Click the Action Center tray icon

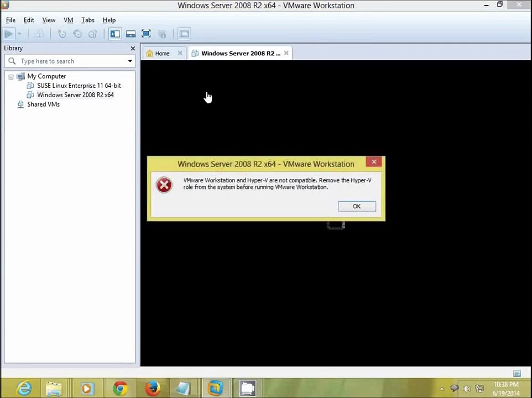[x=455, y=388]
